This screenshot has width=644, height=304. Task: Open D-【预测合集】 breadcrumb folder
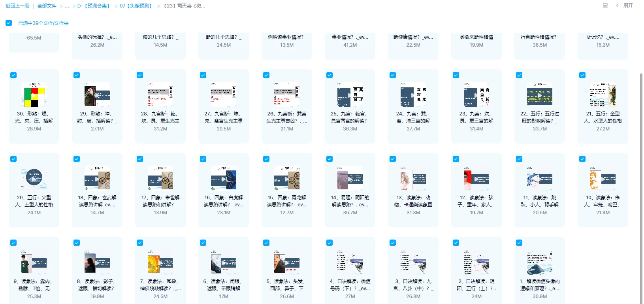click(94, 6)
